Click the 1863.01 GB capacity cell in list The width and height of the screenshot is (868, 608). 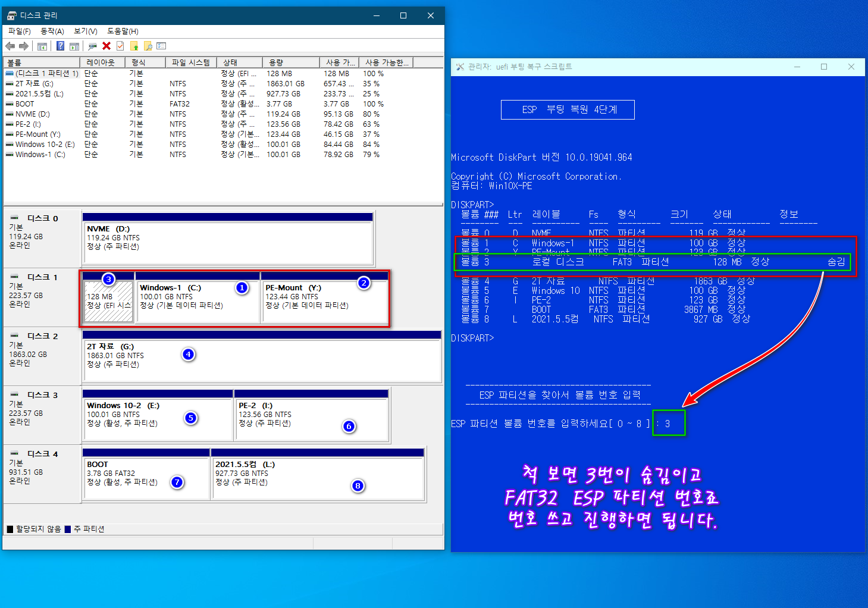click(x=286, y=83)
